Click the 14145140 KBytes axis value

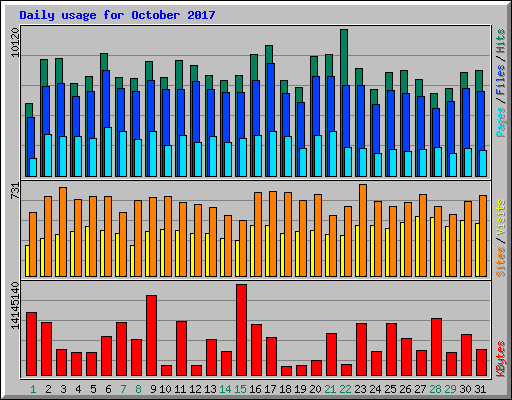pos(15,305)
